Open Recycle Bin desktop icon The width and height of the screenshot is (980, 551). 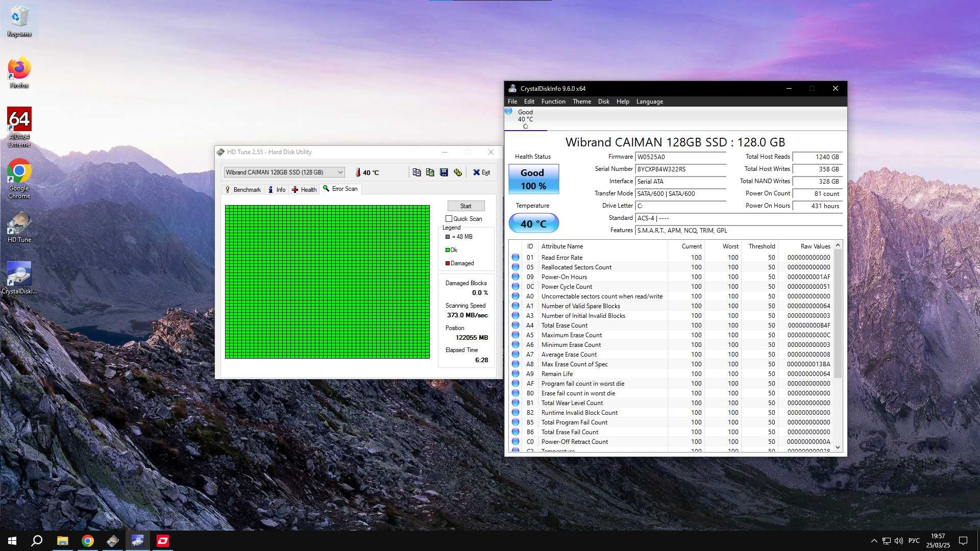19,21
